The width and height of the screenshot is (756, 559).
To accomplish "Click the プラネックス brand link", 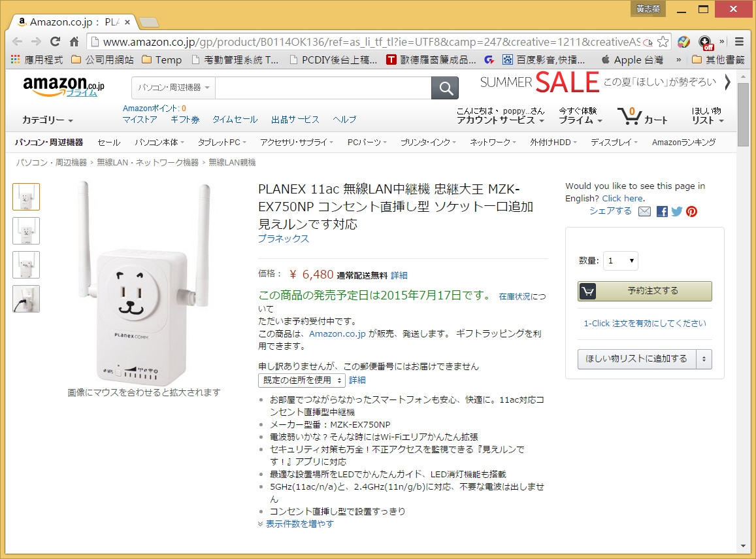I will pos(284,239).
